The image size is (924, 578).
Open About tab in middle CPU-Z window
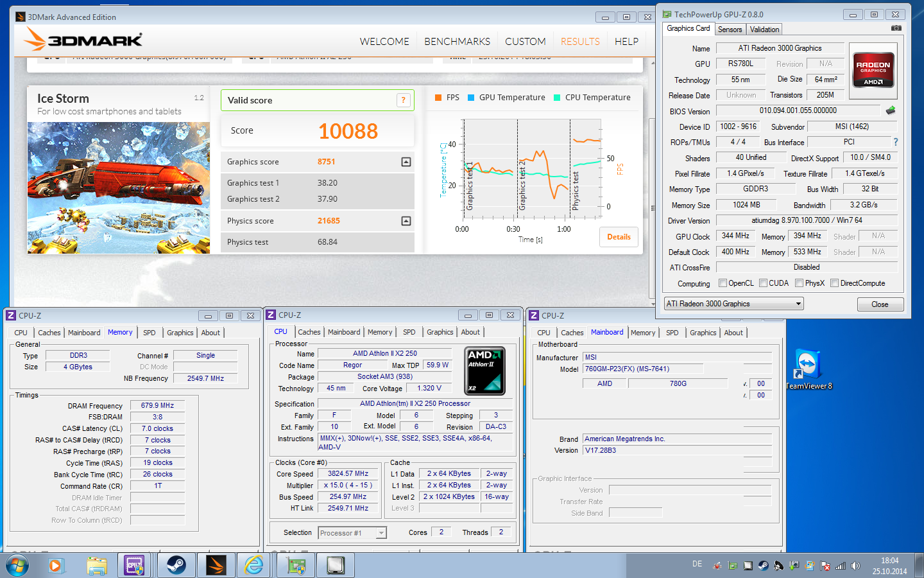[470, 332]
